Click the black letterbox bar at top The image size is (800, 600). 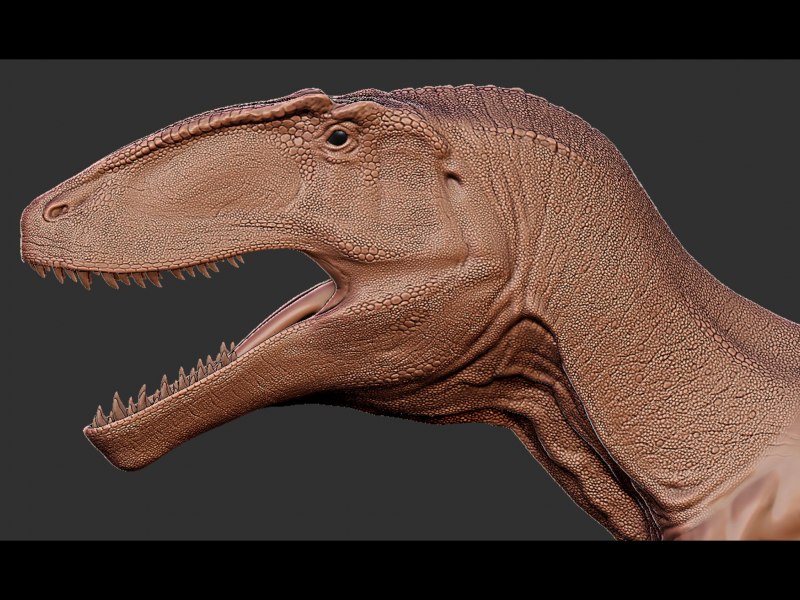click(400, 28)
